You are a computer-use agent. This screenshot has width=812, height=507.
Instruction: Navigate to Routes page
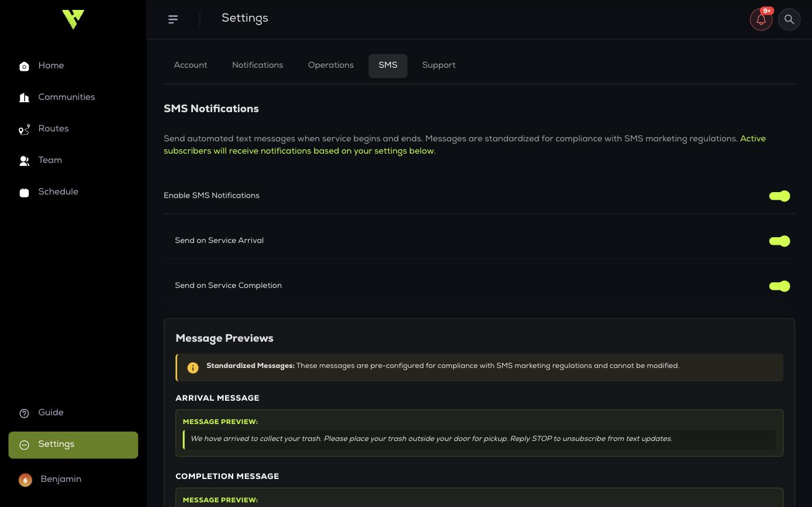[x=73, y=129]
